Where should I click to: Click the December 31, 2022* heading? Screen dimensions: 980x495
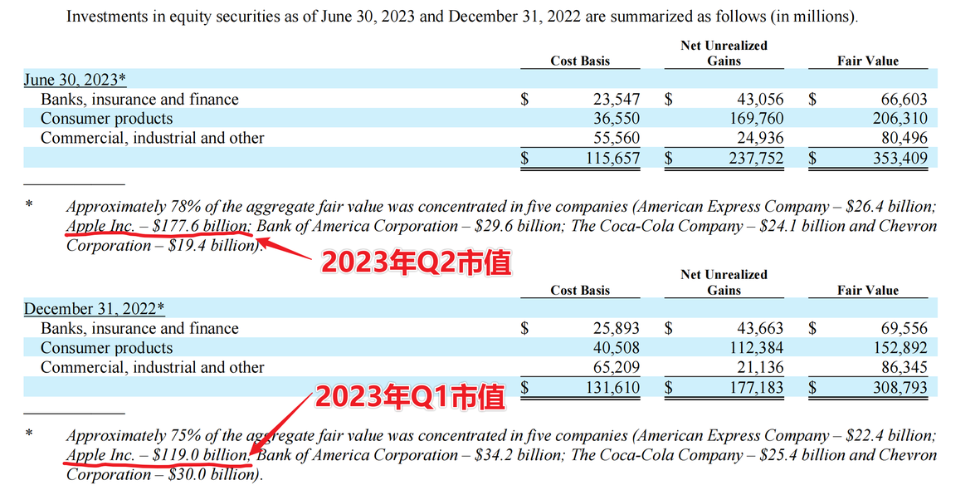pyautogui.click(x=95, y=309)
